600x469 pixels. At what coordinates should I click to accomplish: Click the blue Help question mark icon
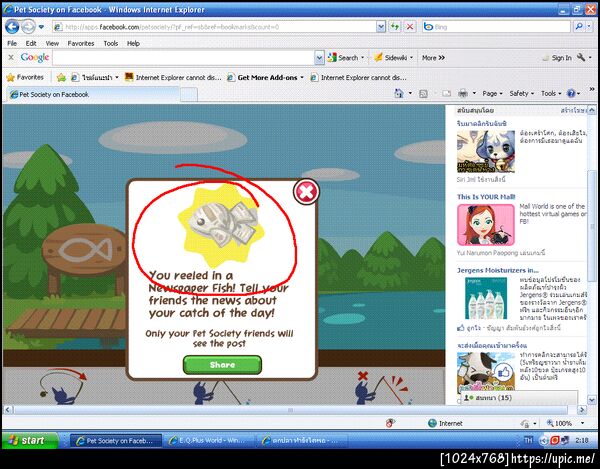pyautogui.click(x=571, y=93)
